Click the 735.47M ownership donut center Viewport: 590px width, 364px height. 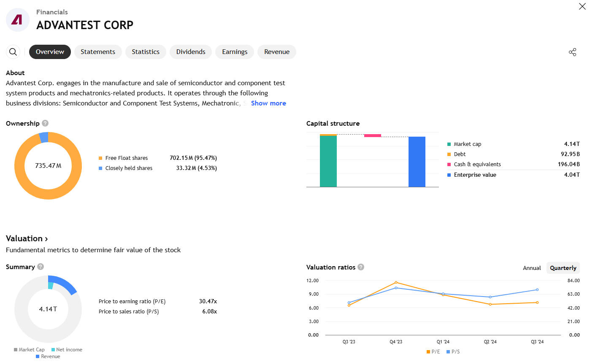pyautogui.click(x=48, y=166)
